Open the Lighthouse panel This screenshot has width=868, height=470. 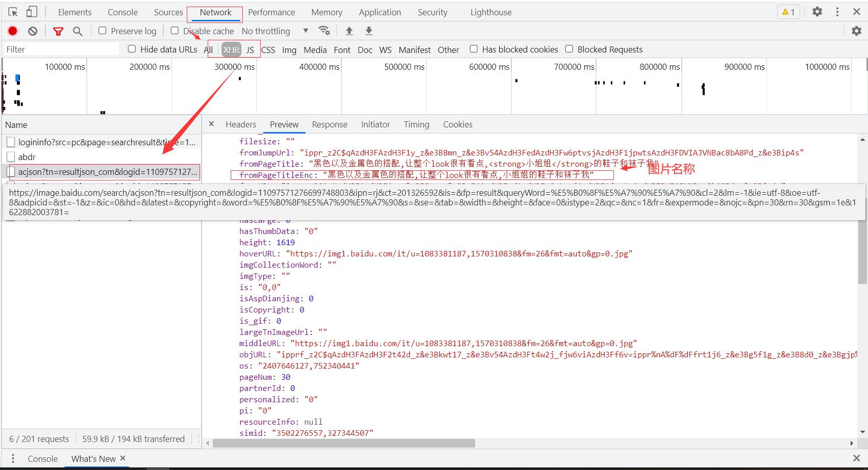[491, 12]
